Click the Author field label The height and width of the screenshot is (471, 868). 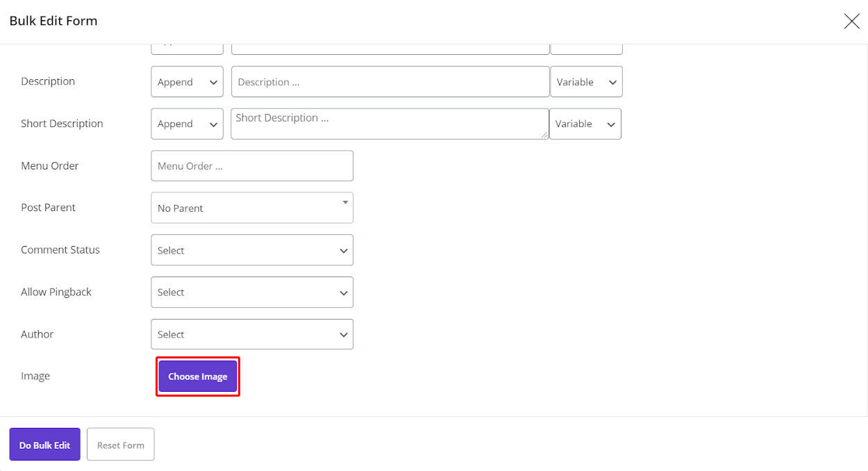point(37,334)
